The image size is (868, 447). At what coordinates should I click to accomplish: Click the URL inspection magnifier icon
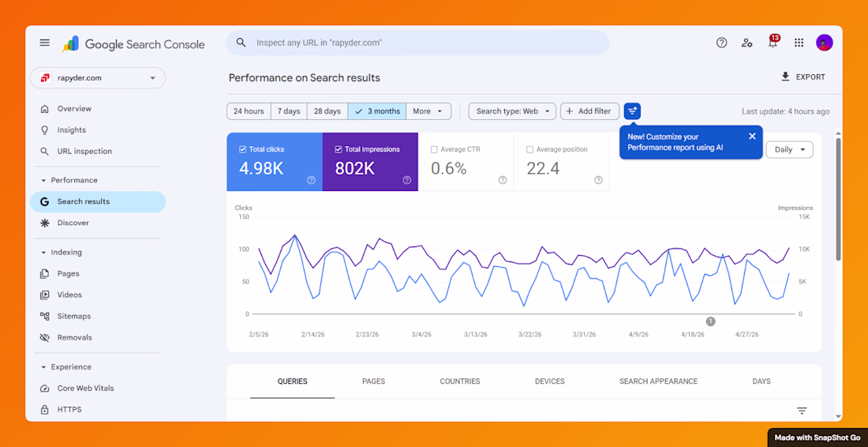45,151
